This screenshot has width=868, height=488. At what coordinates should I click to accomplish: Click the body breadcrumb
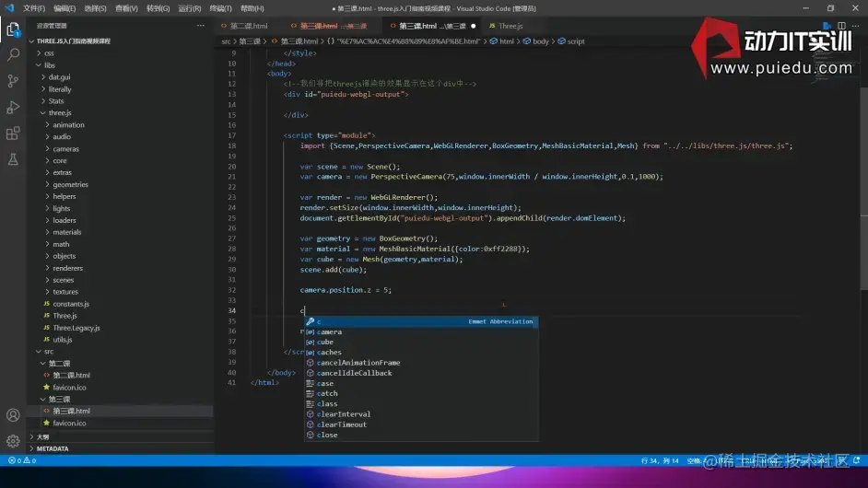tap(536, 41)
